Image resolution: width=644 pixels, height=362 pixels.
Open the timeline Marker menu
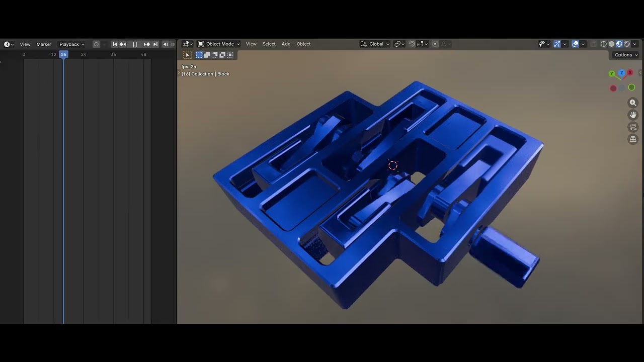pos(44,44)
